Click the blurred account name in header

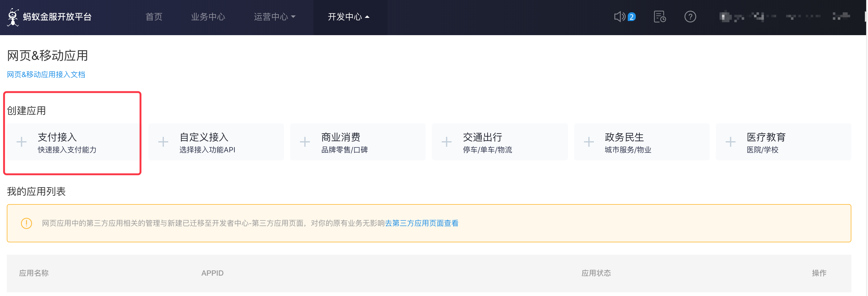(x=785, y=17)
